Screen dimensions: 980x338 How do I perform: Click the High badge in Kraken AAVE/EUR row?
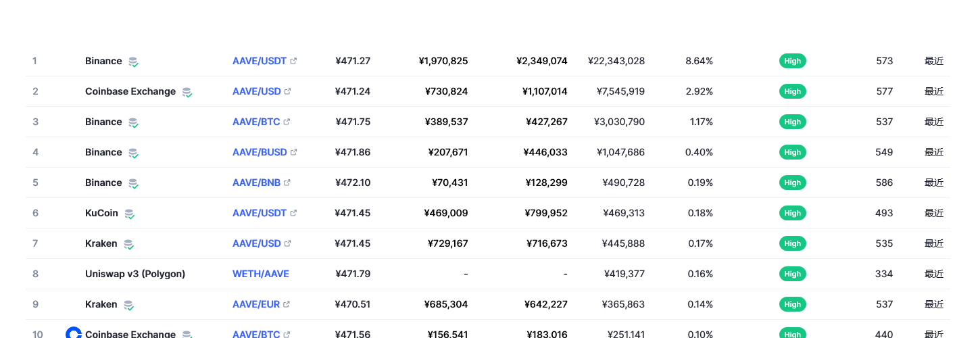point(792,304)
